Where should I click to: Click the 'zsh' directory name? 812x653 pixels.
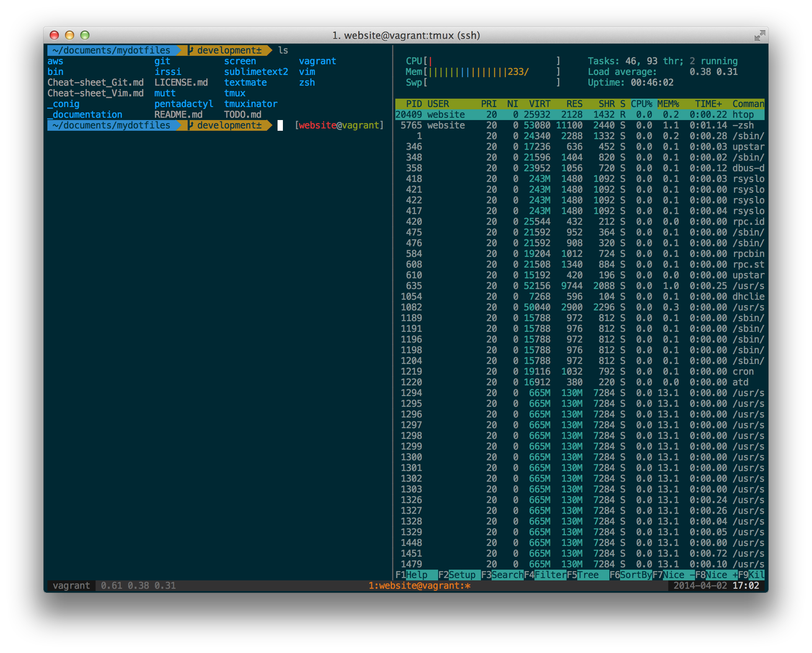click(x=307, y=83)
